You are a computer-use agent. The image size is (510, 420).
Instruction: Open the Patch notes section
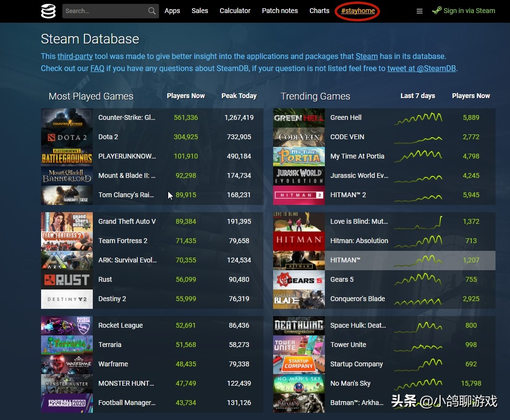point(280,11)
